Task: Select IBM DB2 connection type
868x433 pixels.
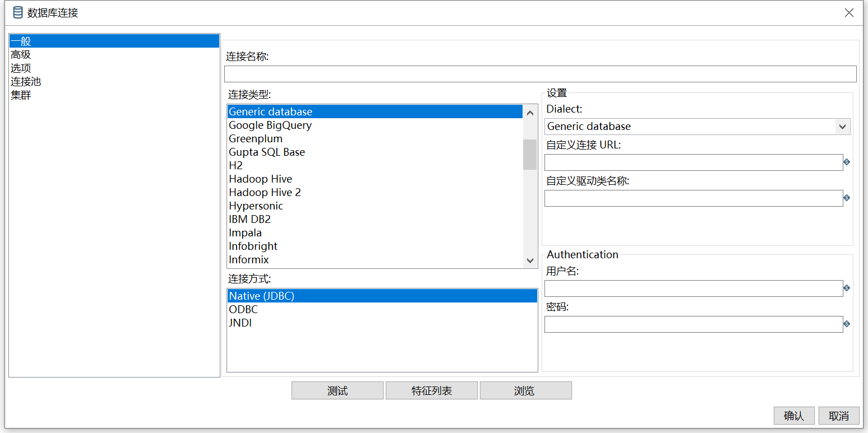Action: coord(375,219)
